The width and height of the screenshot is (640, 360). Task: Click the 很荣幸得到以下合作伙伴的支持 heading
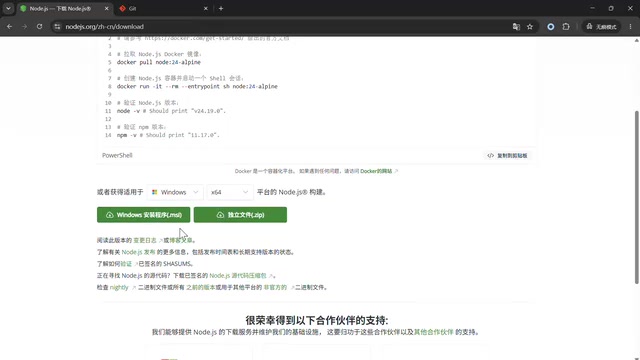click(317, 320)
